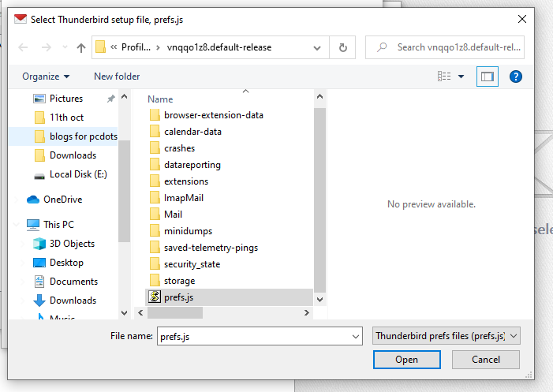Click the horizontal scrollbar thumb
Viewport: 553px width, 392px height.
click(175, 312)
